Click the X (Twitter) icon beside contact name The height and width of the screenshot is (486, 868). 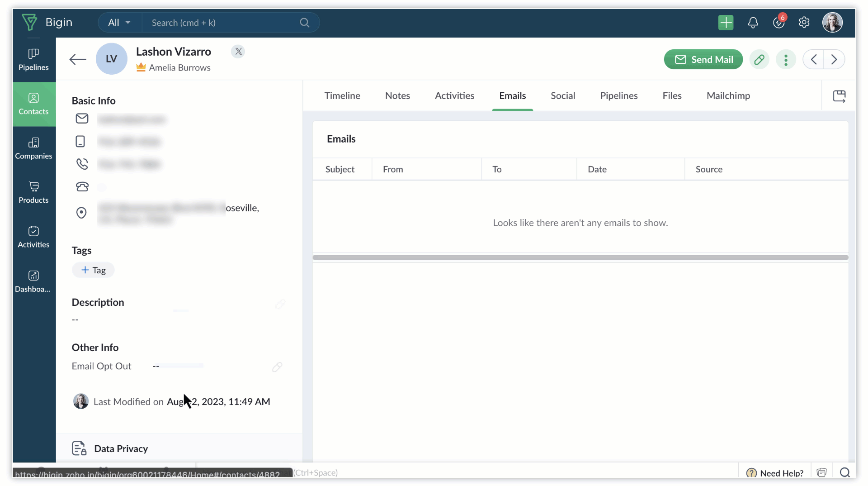click(x=238, y=51)
